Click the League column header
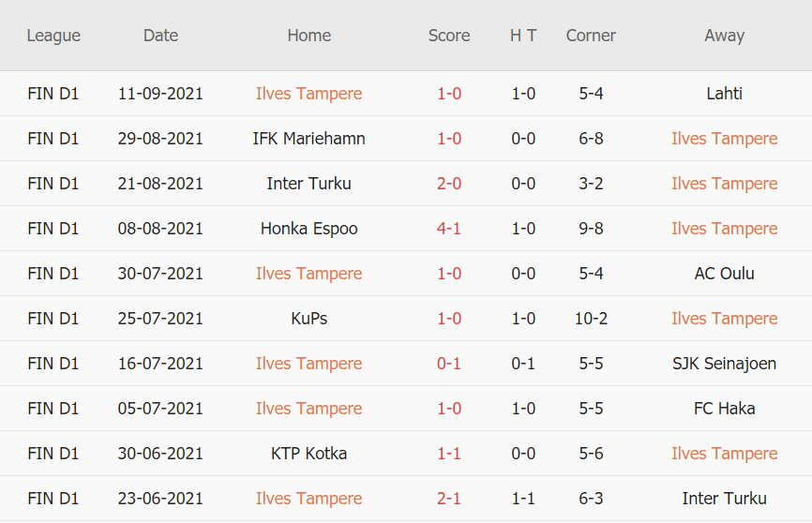Screen dimensions: 812x523 click(53, 36)
